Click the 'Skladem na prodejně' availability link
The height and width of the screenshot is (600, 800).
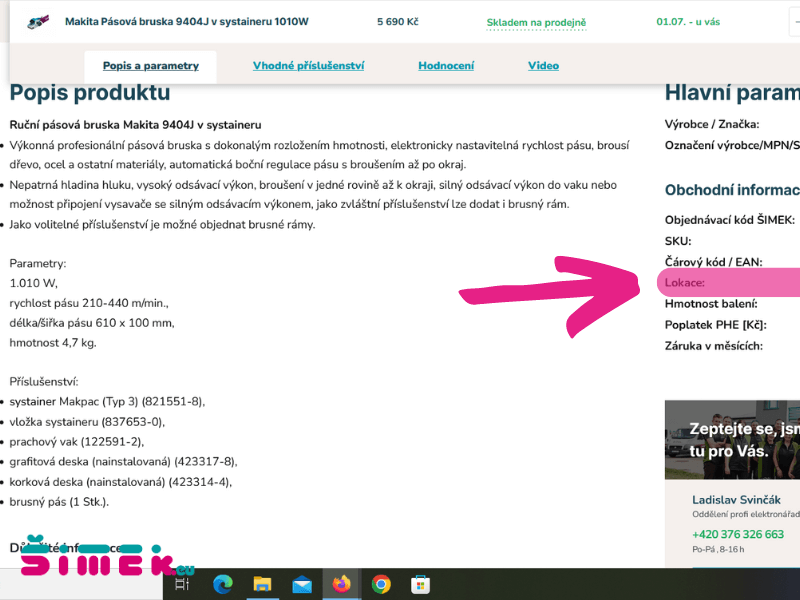(x=536, y=22)
